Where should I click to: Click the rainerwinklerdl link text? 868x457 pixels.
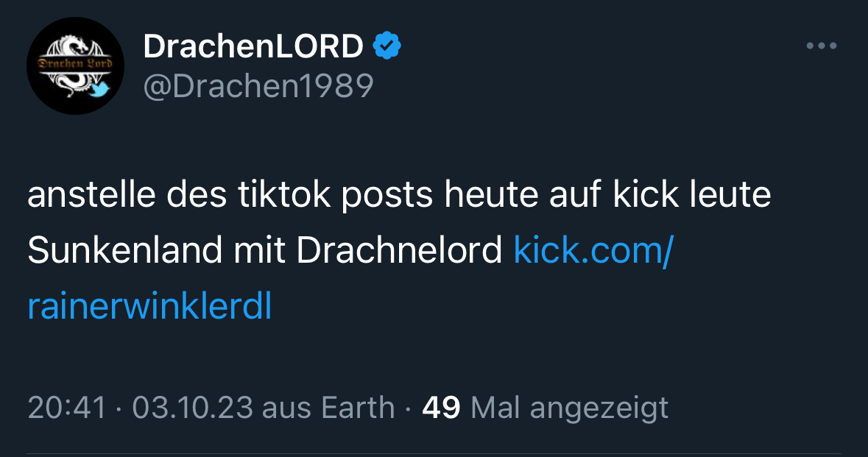pos(149,307)
